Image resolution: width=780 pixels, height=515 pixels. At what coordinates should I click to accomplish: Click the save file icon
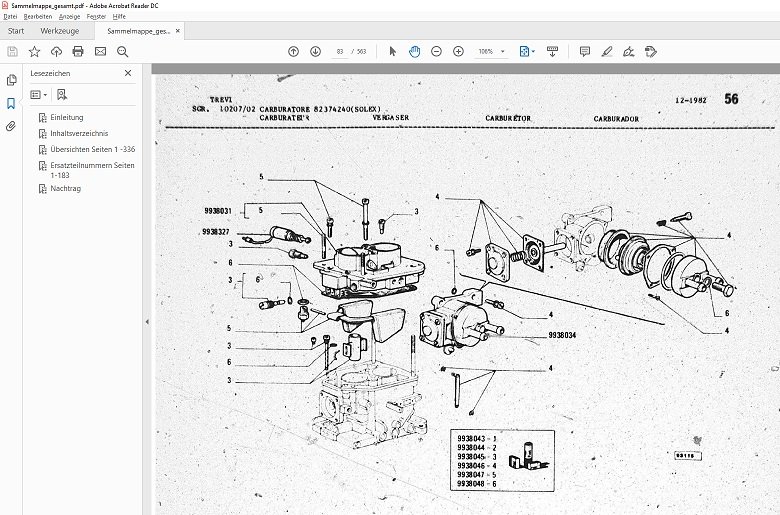click(x=12, y=51)
